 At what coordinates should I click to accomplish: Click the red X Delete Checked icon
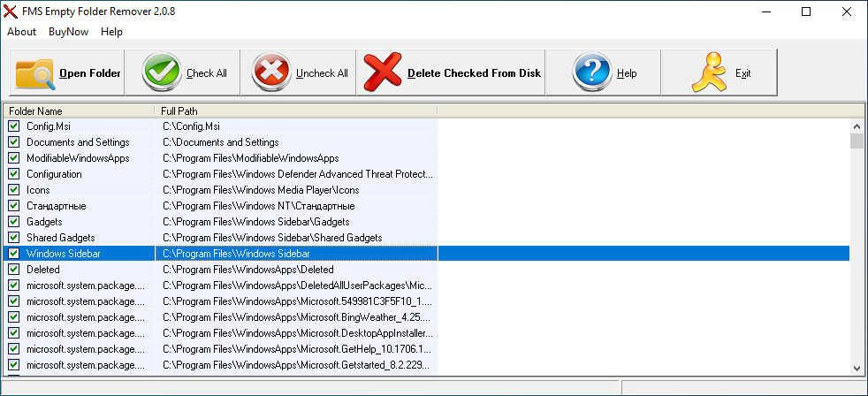tap(383, 73)
